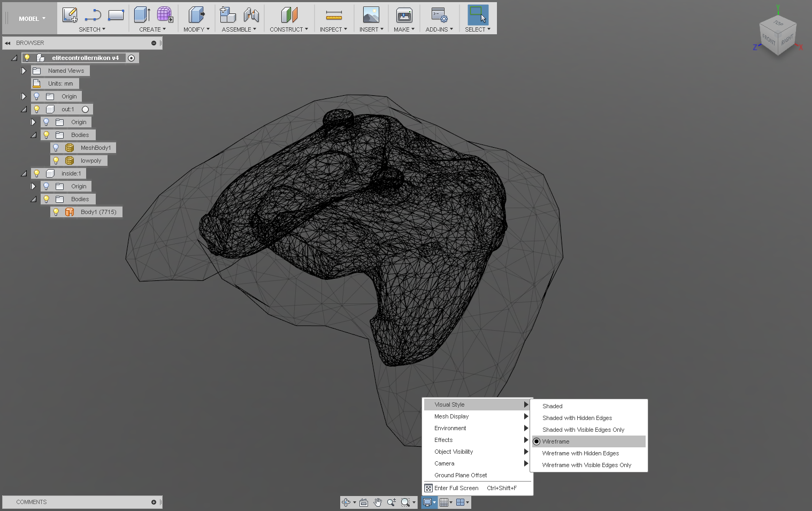Choose Shaded with Visible Edges Only
Screen dimensions: 812x511
tap(589, 430)
